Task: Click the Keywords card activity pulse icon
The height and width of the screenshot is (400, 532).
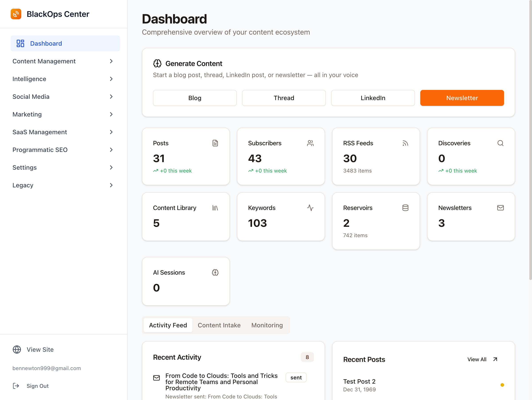Action: coord(310,208)
